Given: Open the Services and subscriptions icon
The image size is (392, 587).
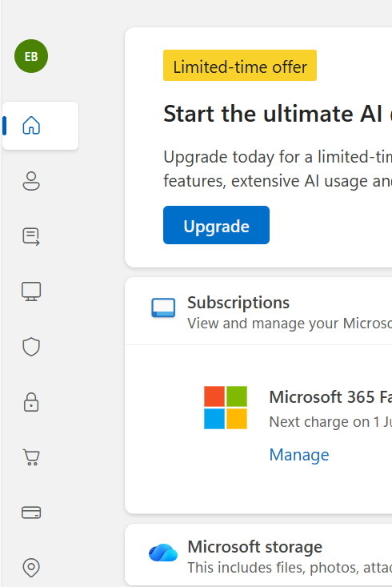Looking at the screenshot, I should (x=31, y=236).
